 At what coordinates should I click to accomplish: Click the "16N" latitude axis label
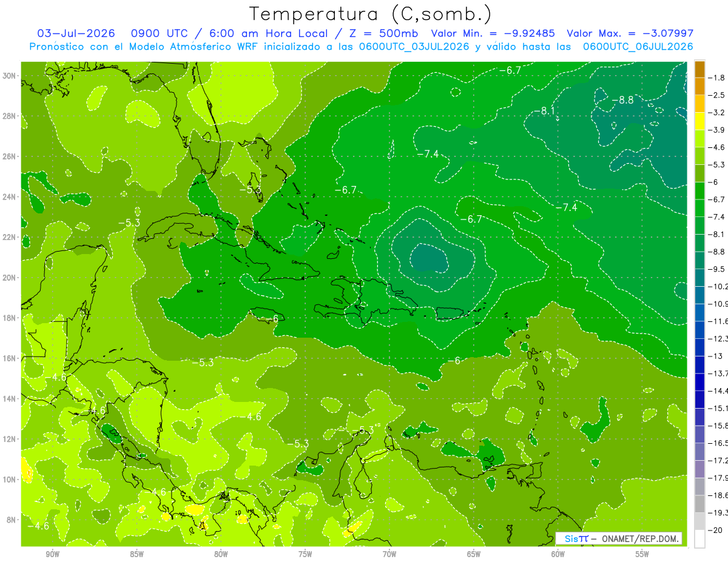[x=10, y=358]
